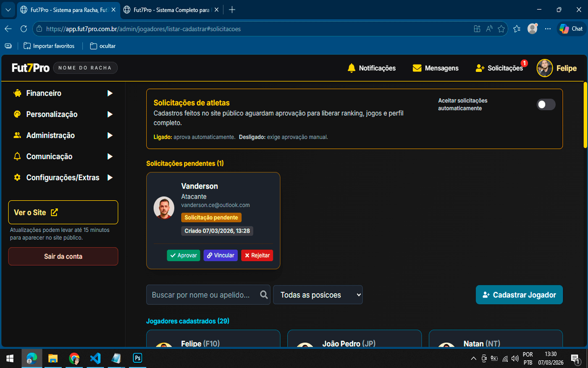
Task: Open the Notificações bell icon
Action: [x=352, y=68]
